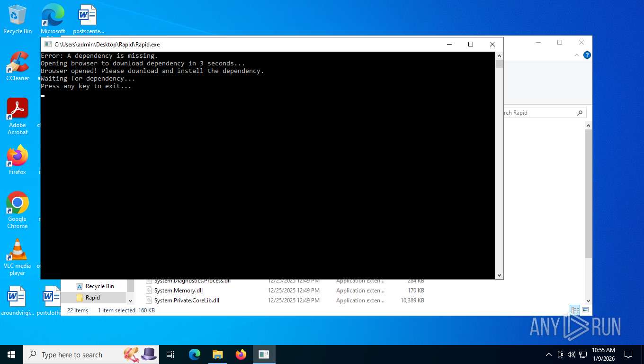Launch CCleaner from the desktop

[18, 66]
